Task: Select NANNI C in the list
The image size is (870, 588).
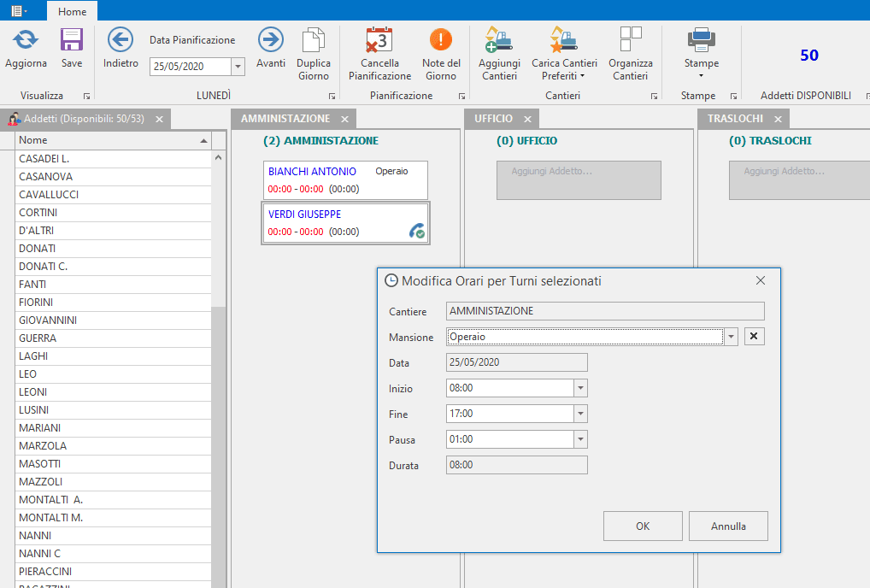Action: 113,554
